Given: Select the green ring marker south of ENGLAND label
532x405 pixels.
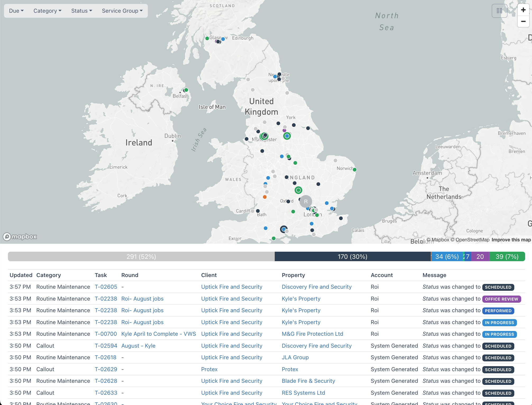Looking at the screenshot, I should [x=298, y=190].
